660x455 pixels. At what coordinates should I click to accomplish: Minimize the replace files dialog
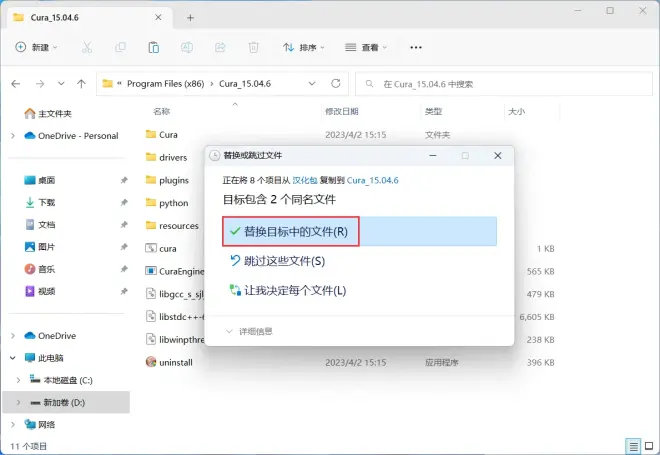[x=433, y=155]
